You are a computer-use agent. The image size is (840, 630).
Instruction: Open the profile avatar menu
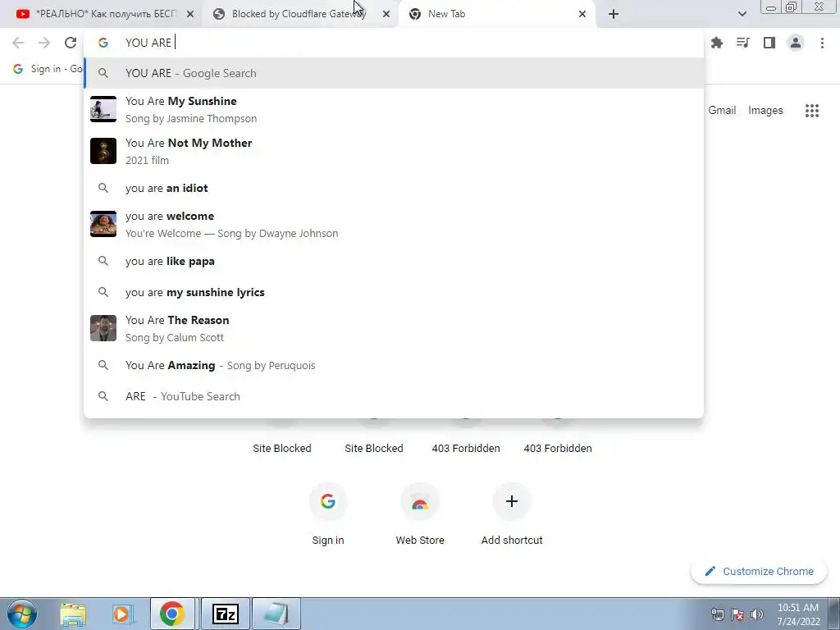[796, 43]
